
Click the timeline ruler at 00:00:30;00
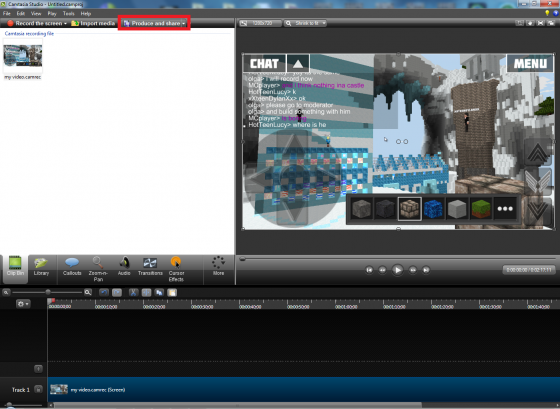(202, 306)
